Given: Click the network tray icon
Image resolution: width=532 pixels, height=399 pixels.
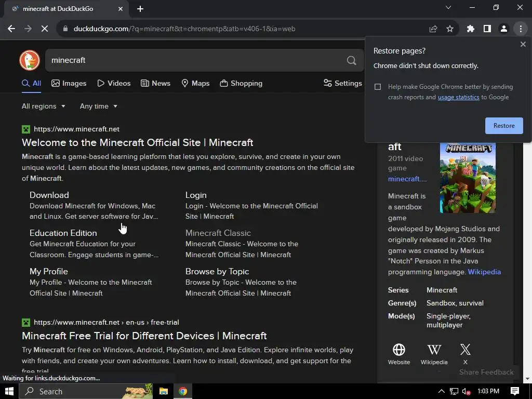Looking at the screenshot, I should (454, 392).
